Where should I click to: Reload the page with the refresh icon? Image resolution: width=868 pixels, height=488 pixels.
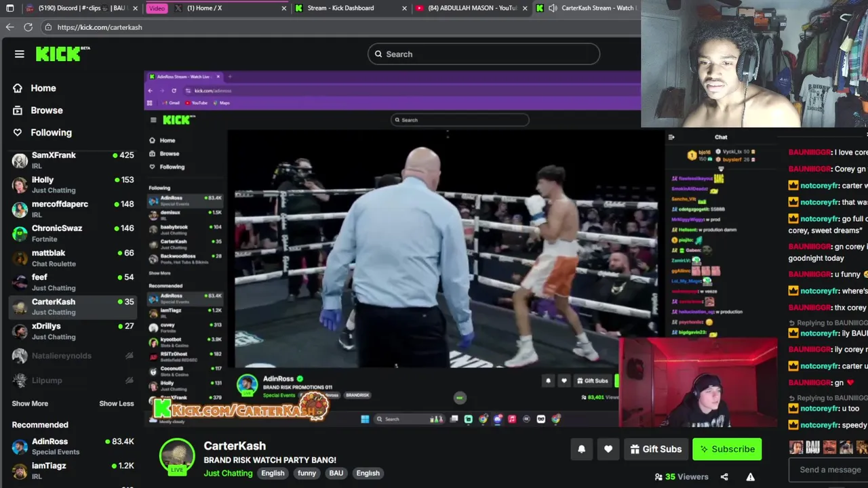(28, 27)
